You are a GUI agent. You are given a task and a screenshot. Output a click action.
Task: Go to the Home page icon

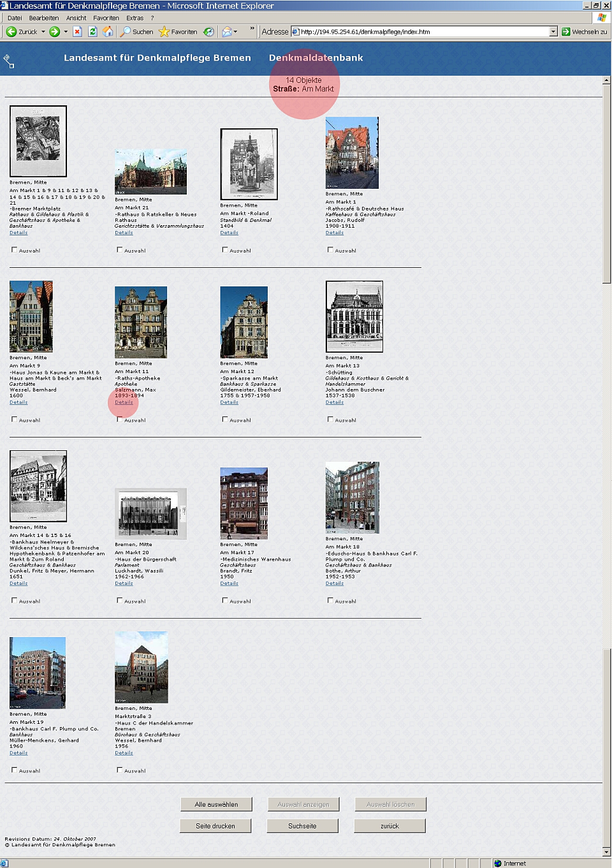(x=108, y=31)
